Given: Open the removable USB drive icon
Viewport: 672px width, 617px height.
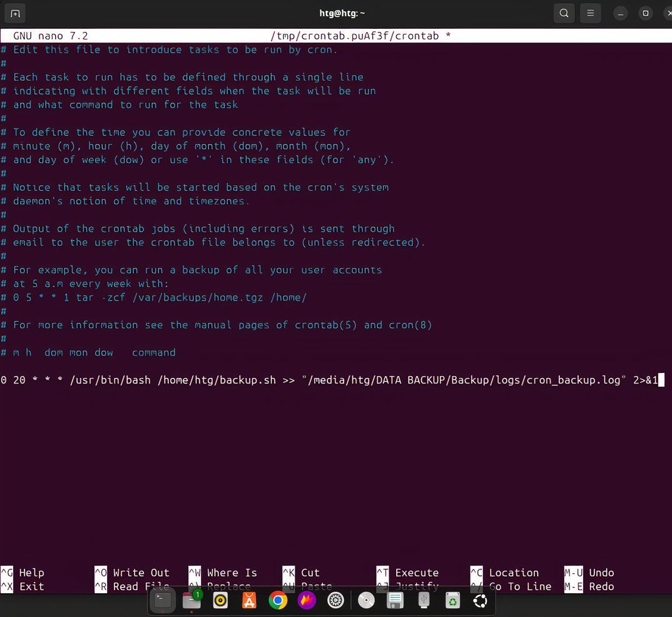Looking at the screenshot, I should [x=424, y=599].
